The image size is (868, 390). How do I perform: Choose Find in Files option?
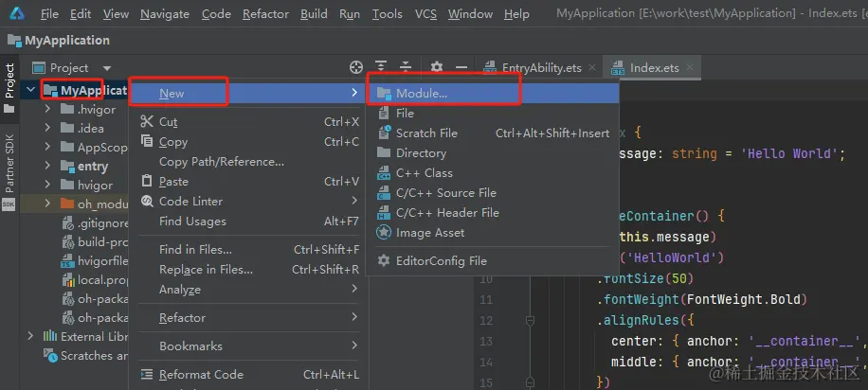[247, 250]
